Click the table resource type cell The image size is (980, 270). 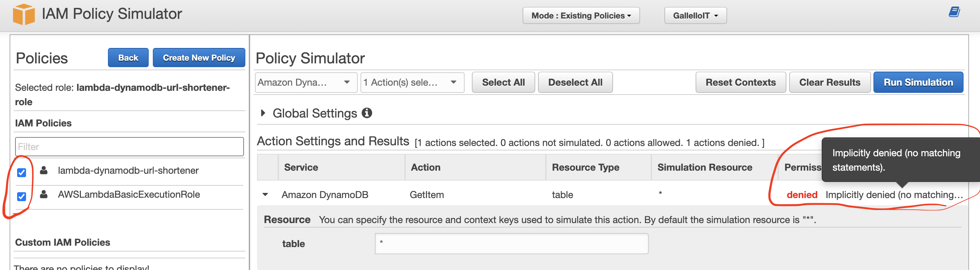click(x=562, y=195)
